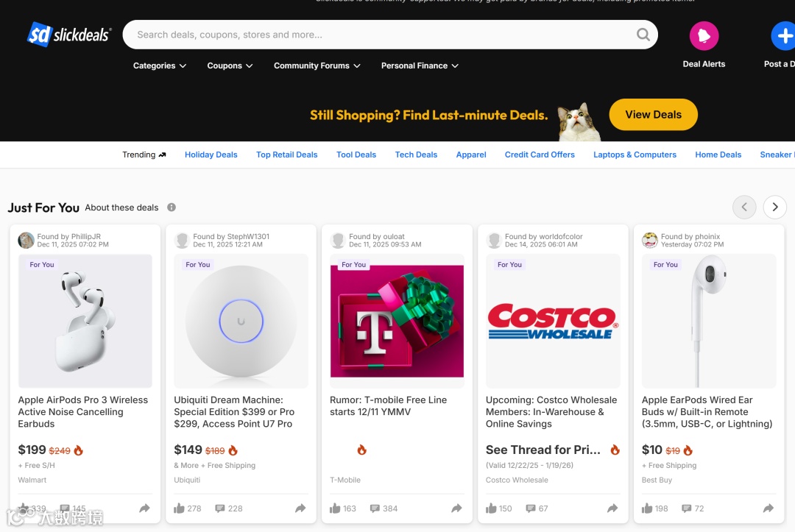The width and height of the screenshot is (795, 532).
Task: Go to previous Just For You deals
Action: [744, 207]
